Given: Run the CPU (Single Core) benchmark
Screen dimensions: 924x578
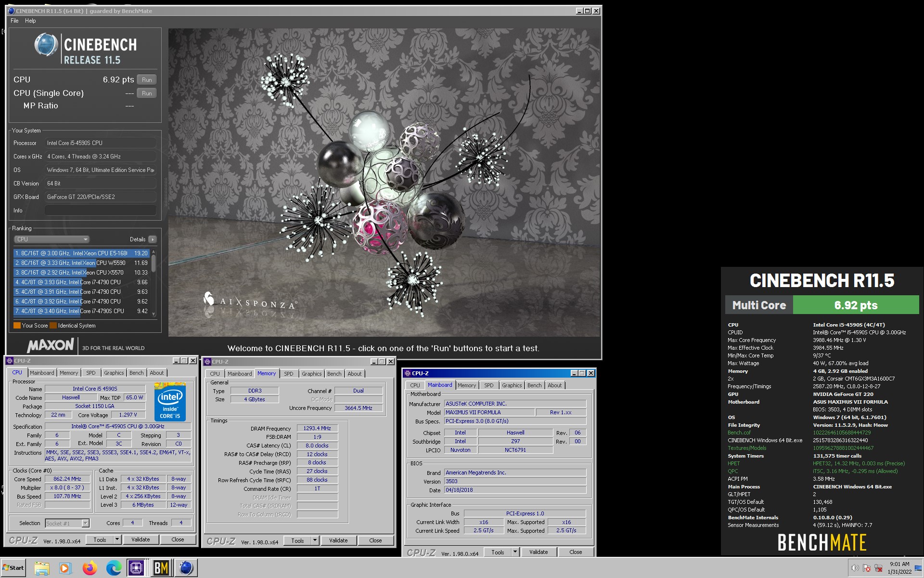Looking at the screenshot, I should (x=147, y=93).
